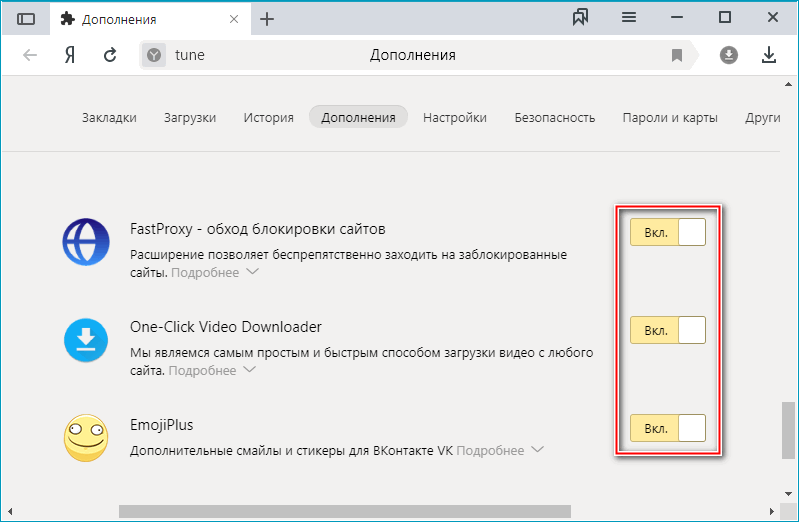Click the sidebar panel icon in title bar
This screenshot has height=522, width=799.
[x=26, y=19]
